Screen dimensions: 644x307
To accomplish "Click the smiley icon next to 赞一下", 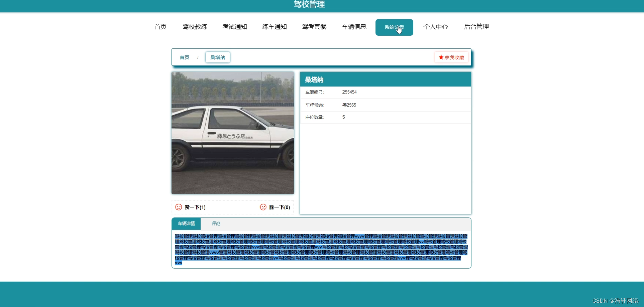I will 179,207.
